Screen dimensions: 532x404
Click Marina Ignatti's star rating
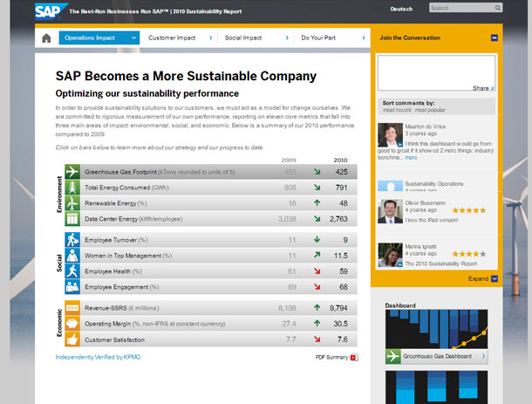(469, 254)
